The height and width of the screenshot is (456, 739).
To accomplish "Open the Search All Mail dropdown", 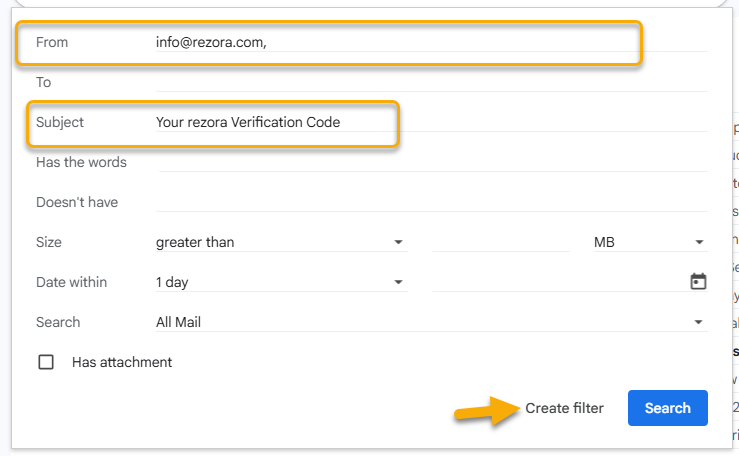I will [x=431, y=322].
